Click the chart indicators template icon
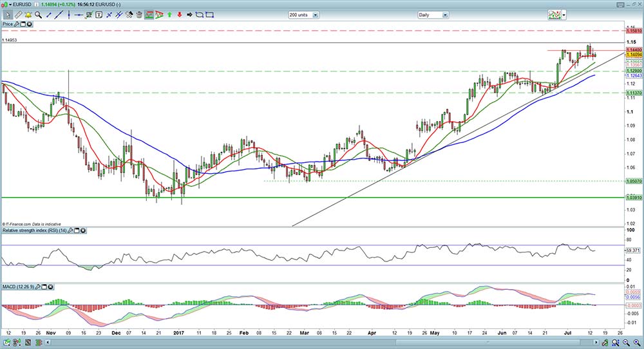The height and width of the screenshot is (349, 644). point(554,15)
